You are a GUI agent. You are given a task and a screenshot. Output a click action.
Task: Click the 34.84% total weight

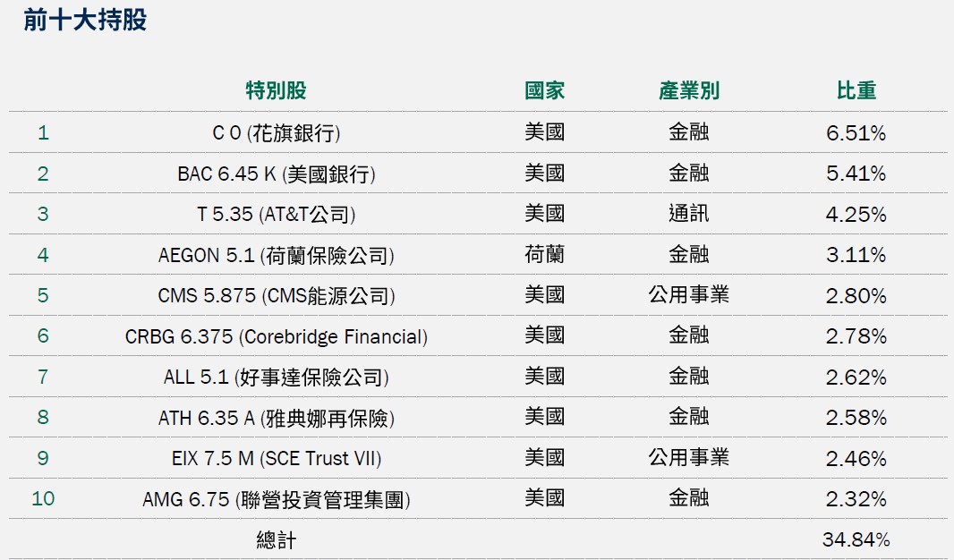tap(856, 540)
